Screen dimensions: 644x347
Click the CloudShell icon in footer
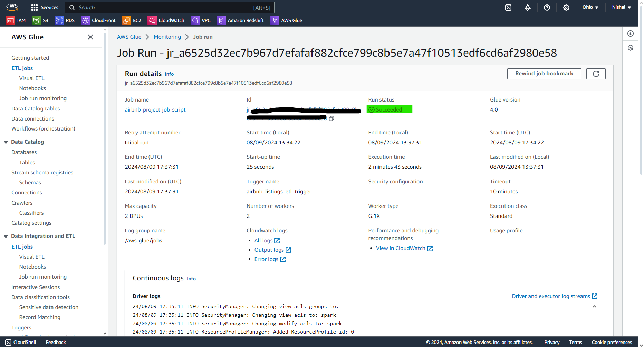point(8,342)
